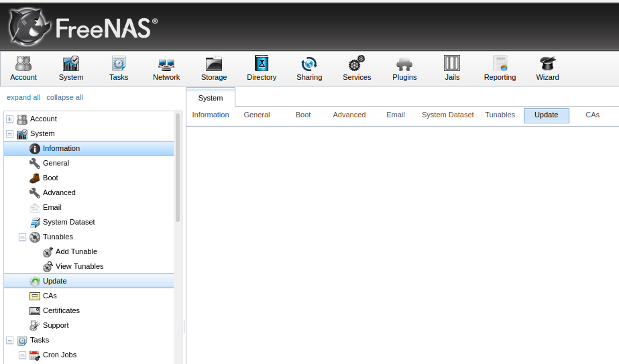619x364 pixels.
Task: Select the Update sub-tab
Action: [547, 115]
